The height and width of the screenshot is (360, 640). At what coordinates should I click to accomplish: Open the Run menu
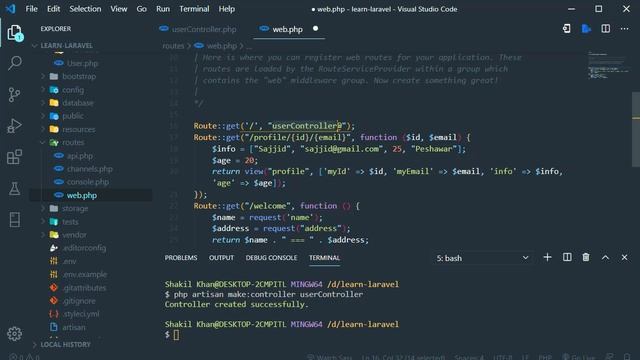coord(163,9)
